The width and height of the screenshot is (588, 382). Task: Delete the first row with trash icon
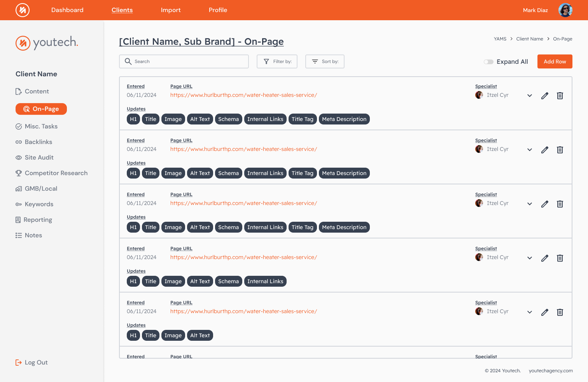tap(560, 96)
